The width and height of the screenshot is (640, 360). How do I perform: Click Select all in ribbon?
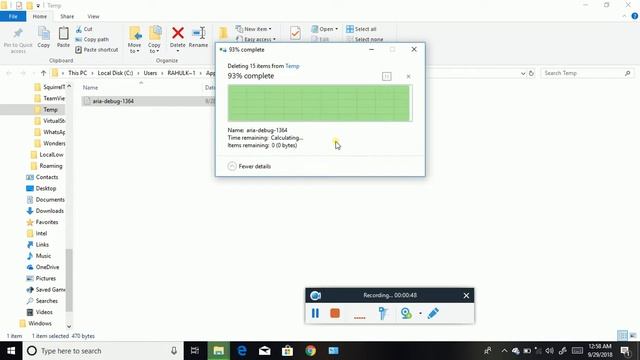pyautogui.click(x=361, y=29)
